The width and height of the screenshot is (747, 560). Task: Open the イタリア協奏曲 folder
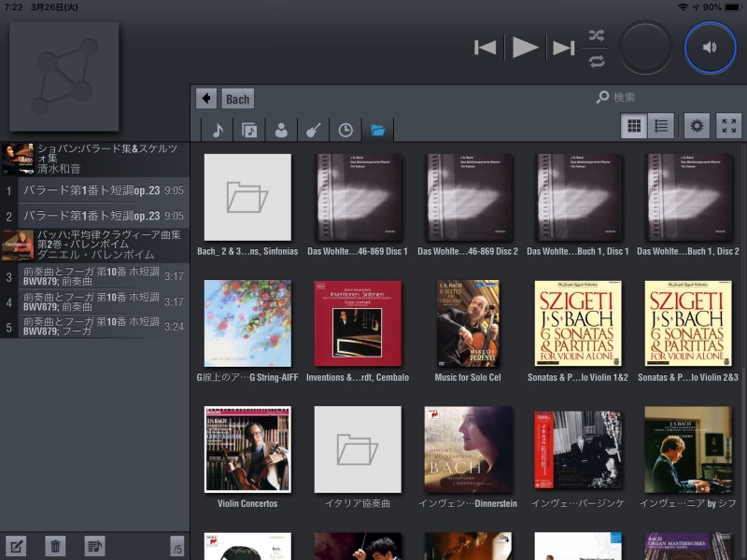[356, 450]
